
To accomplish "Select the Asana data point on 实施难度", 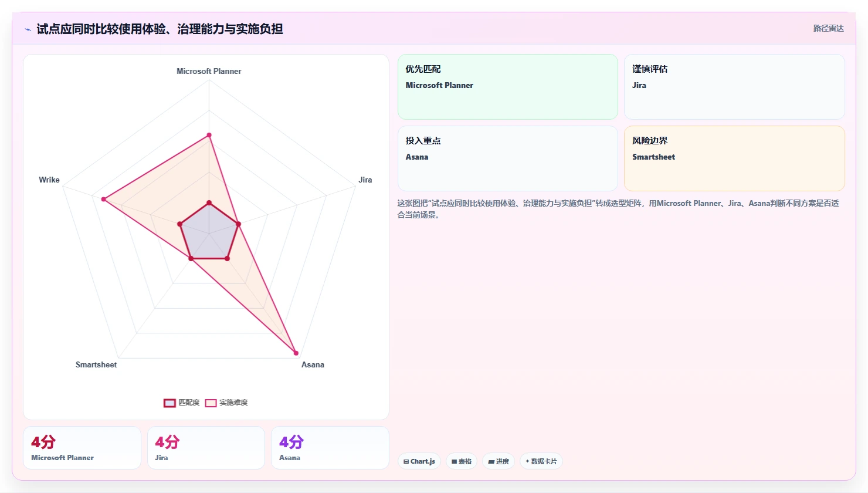I will pos(296,353).
